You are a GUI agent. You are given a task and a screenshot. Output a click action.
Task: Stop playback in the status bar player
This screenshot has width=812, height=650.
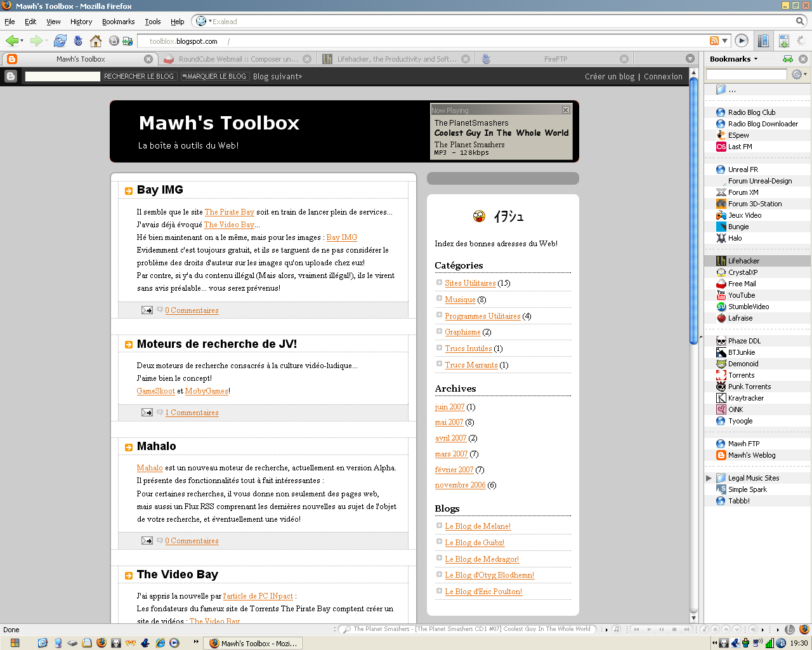pos(674,630)
